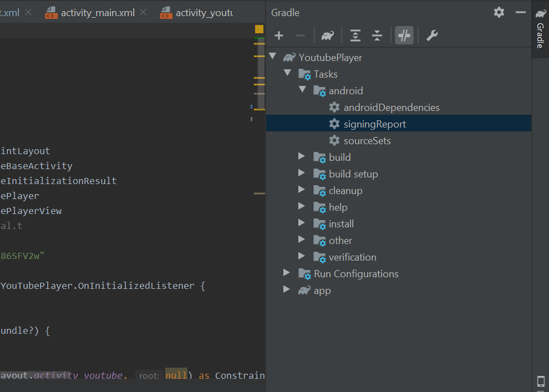Click the plus icon in Gradle toolbar
This screenshot has width=549, height=392.
coord(279,35)
